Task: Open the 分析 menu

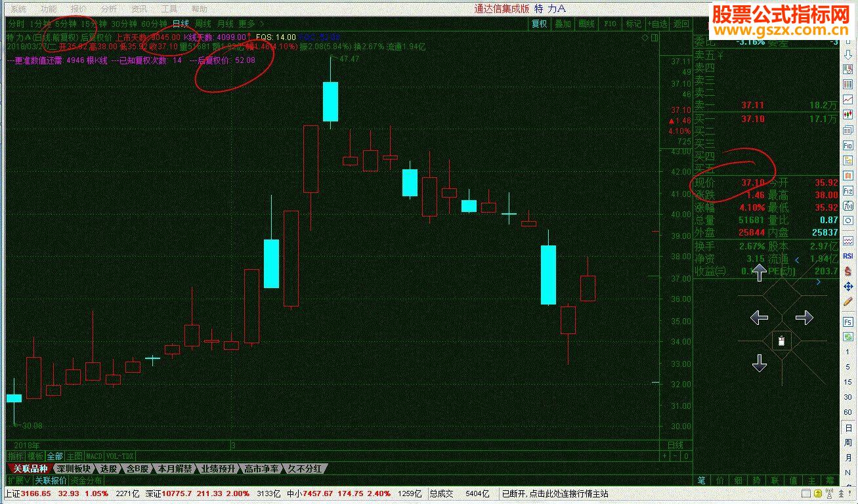Action: pos(109,9)
